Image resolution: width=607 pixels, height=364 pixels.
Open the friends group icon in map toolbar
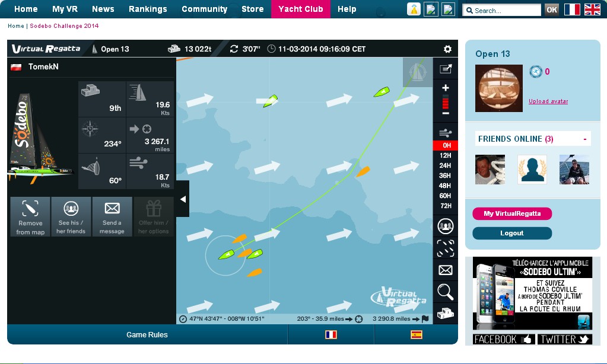(x=445, y=226)
